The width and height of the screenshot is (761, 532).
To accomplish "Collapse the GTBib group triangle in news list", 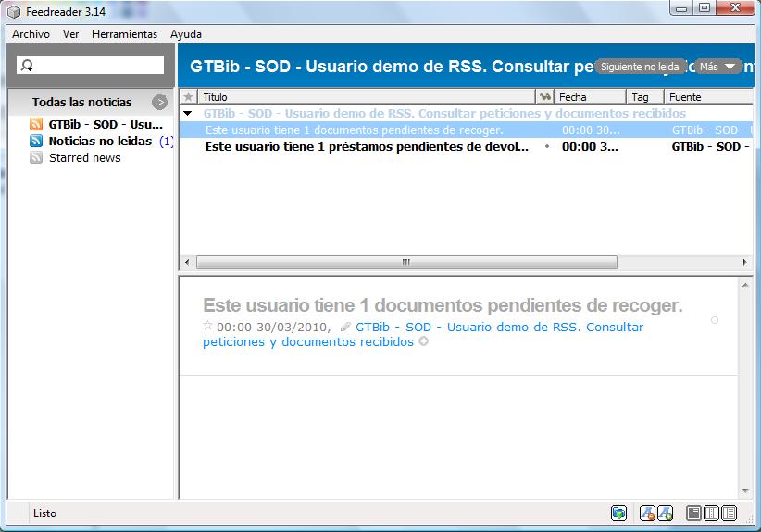I will (x=187, y=114).
